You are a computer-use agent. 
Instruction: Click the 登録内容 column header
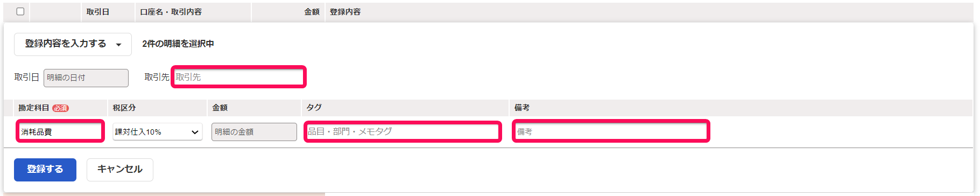click(x=346, y=12)
